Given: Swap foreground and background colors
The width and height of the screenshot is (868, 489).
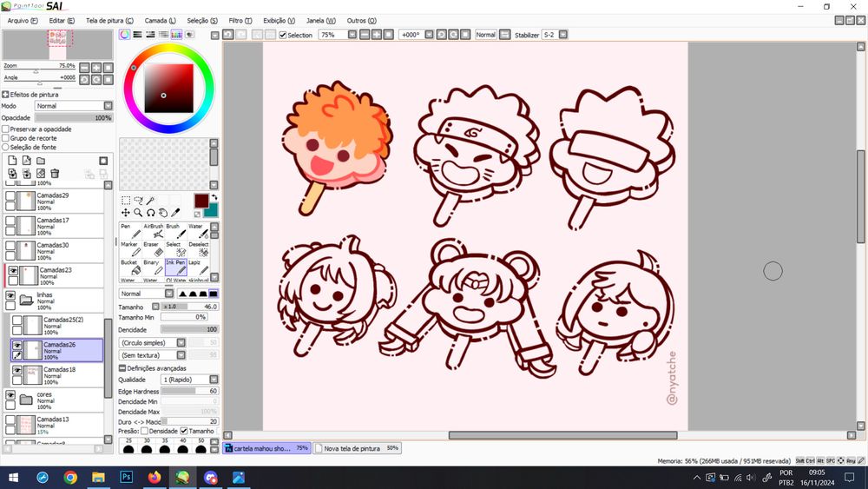Looking at the screenshot, I should (x=214, y=197).
